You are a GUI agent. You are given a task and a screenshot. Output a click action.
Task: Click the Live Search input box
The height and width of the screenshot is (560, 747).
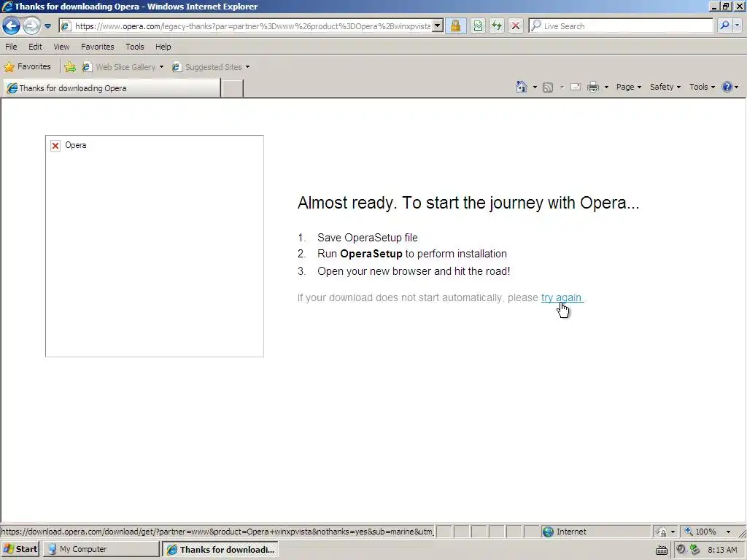click(622, 26)
